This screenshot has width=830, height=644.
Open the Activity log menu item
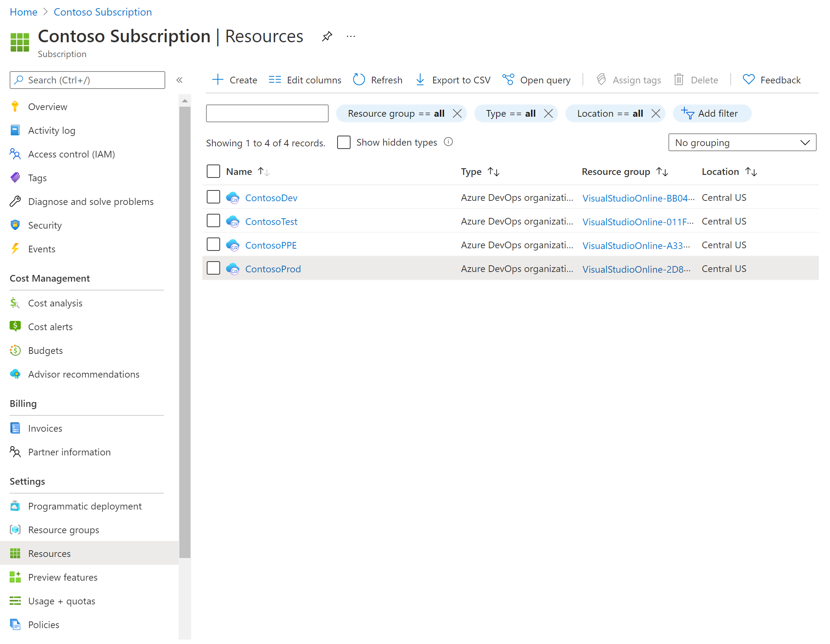(52, 130)
